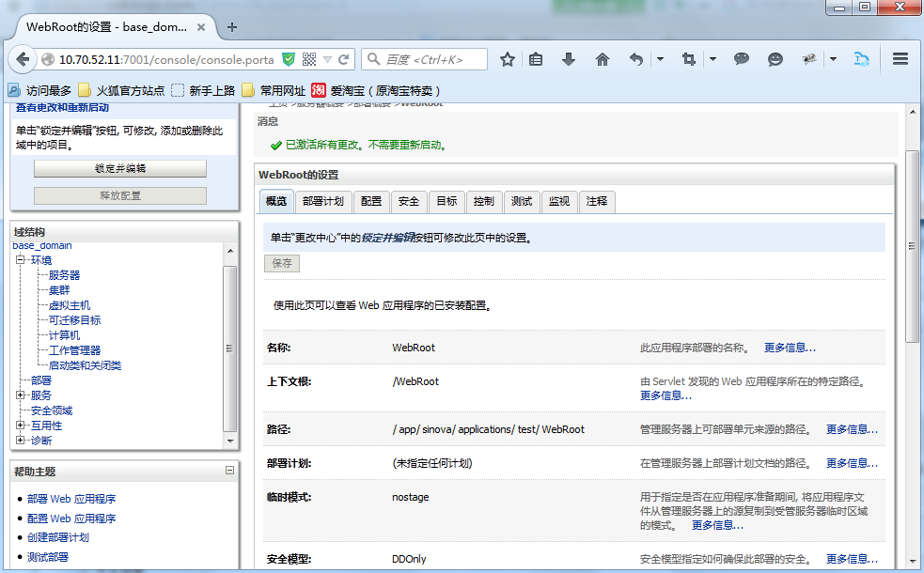
Task: Switch to the 监视 tab
Action: click(x=559, y=201)
